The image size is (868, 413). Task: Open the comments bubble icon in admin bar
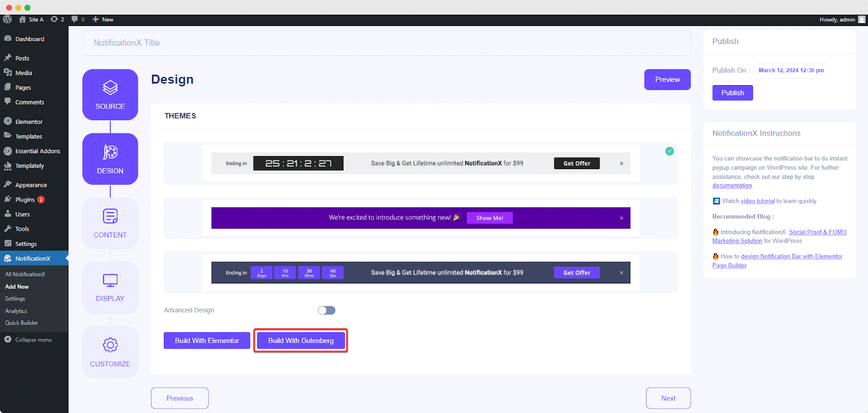click(x=75, y=19)
